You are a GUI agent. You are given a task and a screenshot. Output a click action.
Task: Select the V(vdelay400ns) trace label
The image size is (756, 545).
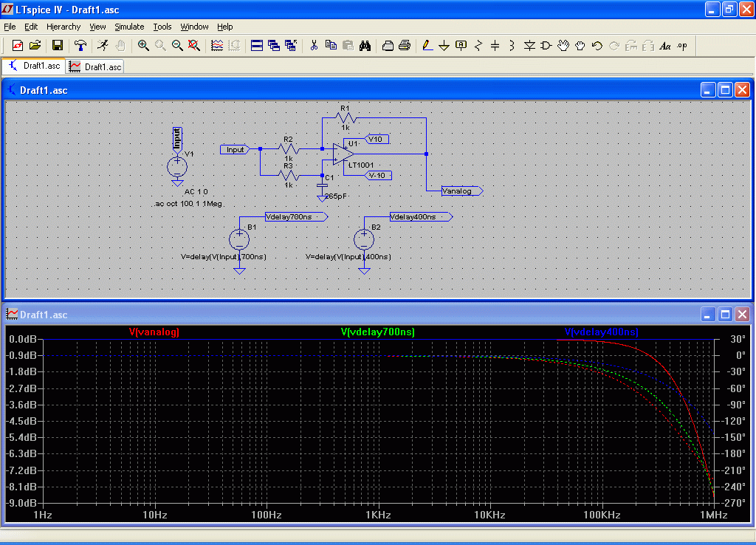[601, 332]
